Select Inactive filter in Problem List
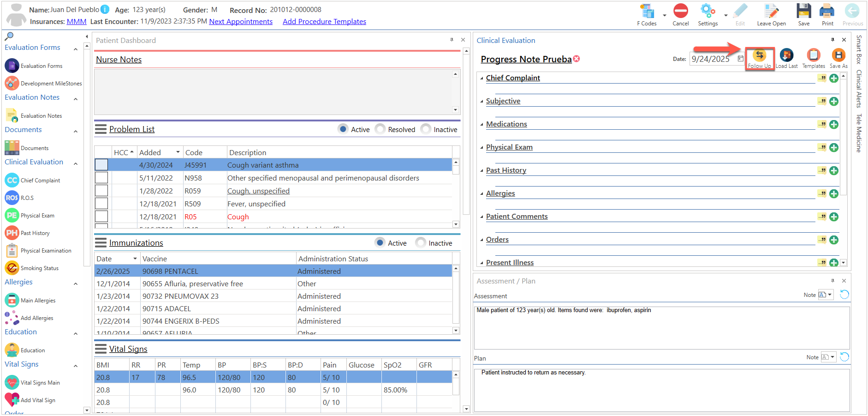868x416 pixels. point(426,129)
